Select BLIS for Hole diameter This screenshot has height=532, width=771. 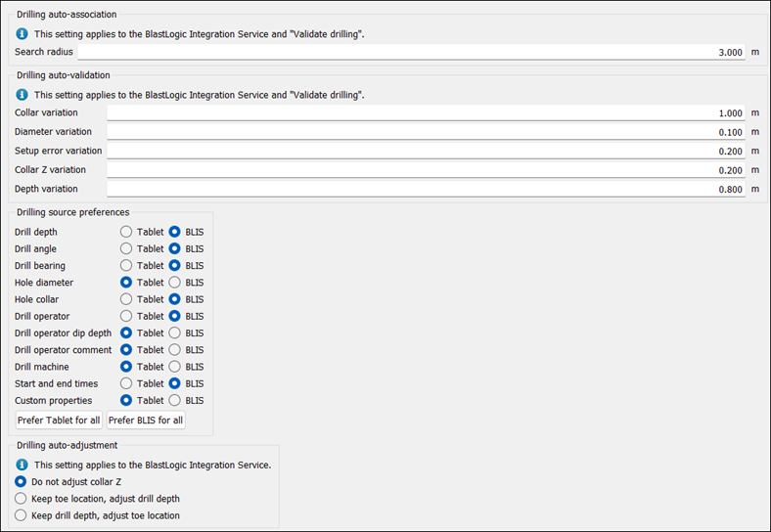coord(175,283)
